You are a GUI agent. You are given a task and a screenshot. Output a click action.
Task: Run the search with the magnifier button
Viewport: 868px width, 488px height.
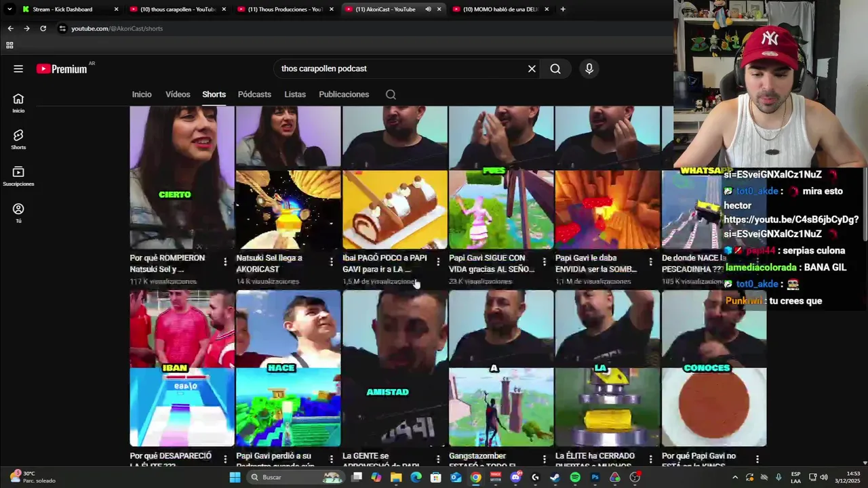pos(555,68)
